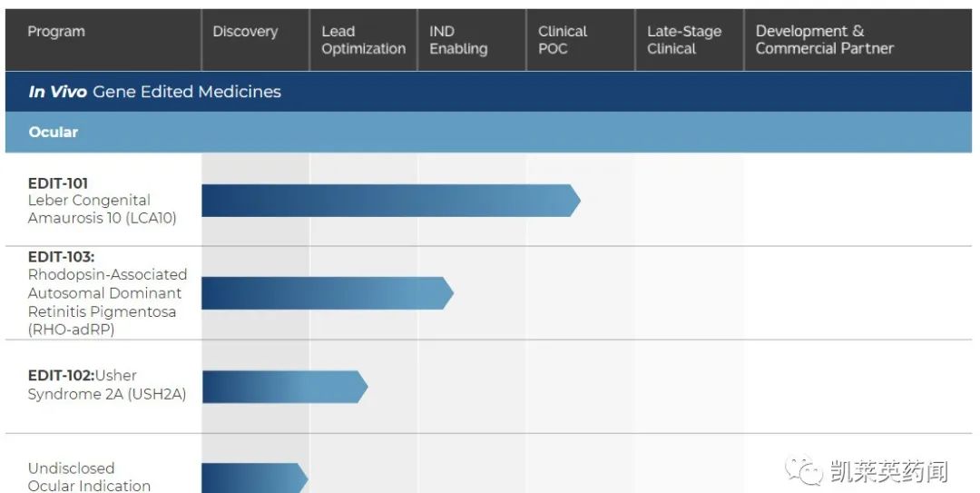Click the EDIT-103 progress bar
Image resolution: width=980 pixels, height=493 pixels.
click(327, 293)
